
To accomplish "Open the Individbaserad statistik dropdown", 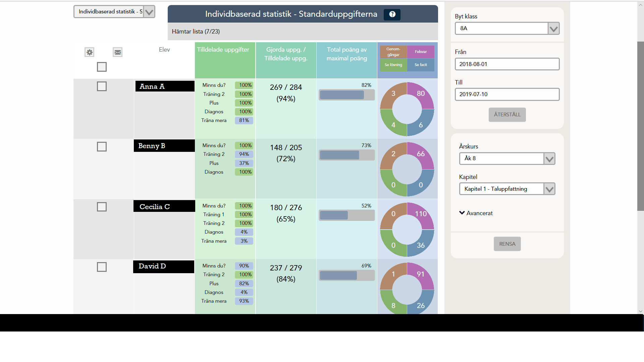I will tap(114, 12).
